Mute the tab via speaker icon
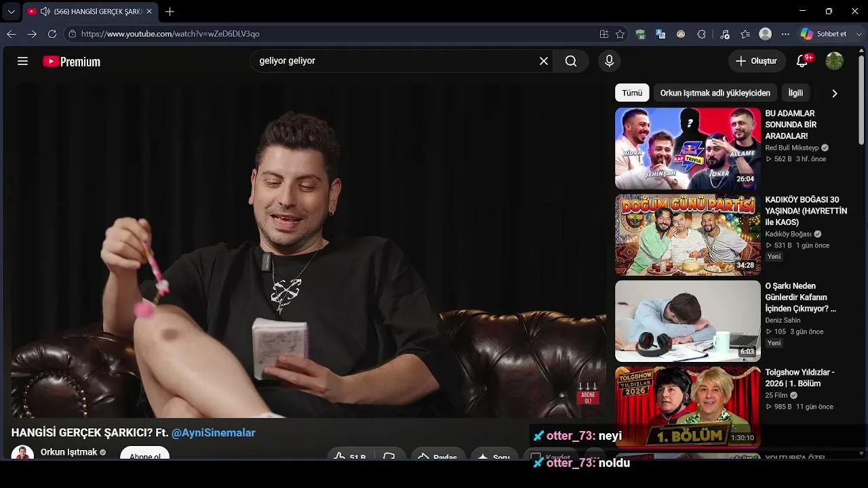This screenshot has width=868, height=488. (x=45, y=12)
